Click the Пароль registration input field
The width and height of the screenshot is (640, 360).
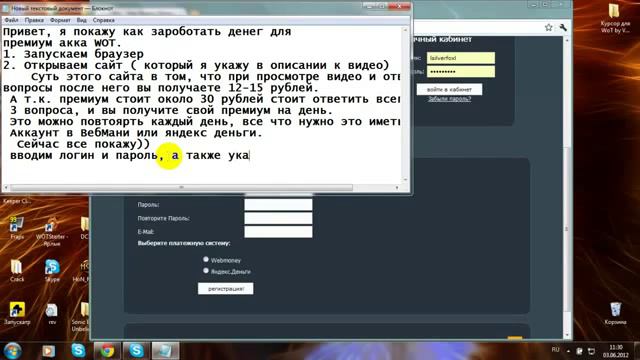pos(278,204)
